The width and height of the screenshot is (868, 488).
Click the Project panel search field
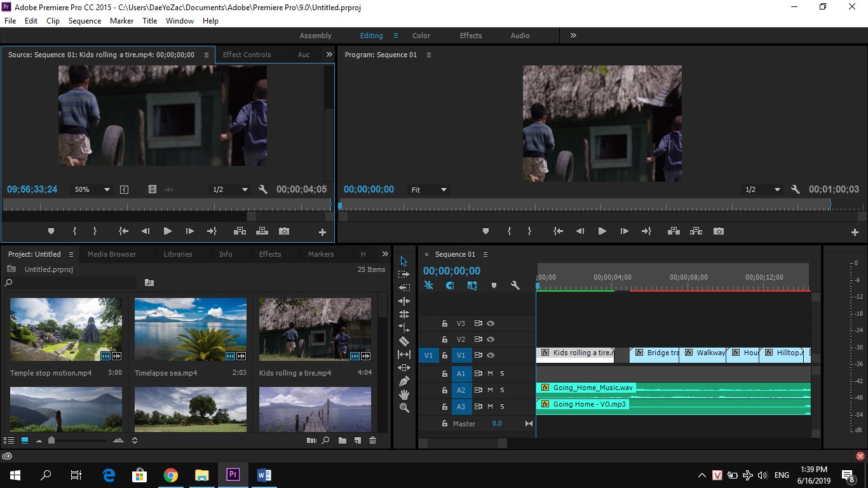[71, 283]
